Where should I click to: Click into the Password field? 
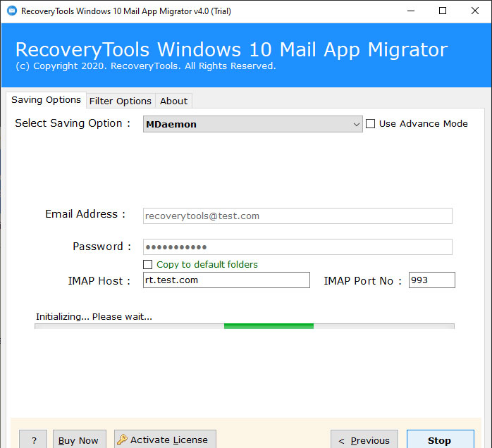click(x=297, y=247)
